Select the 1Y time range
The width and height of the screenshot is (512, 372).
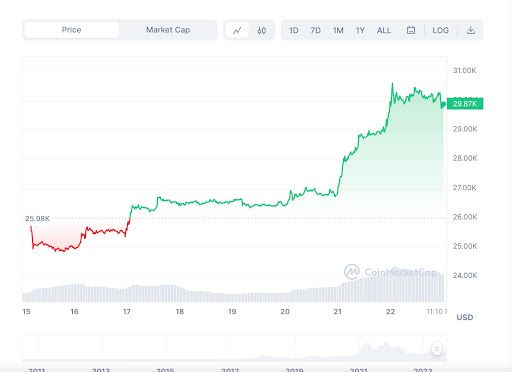click(360, 30)
